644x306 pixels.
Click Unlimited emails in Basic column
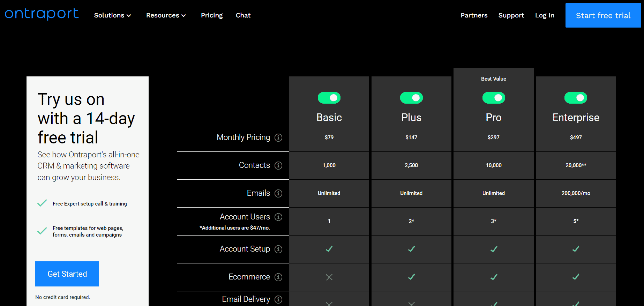click(x=329, y=193)
